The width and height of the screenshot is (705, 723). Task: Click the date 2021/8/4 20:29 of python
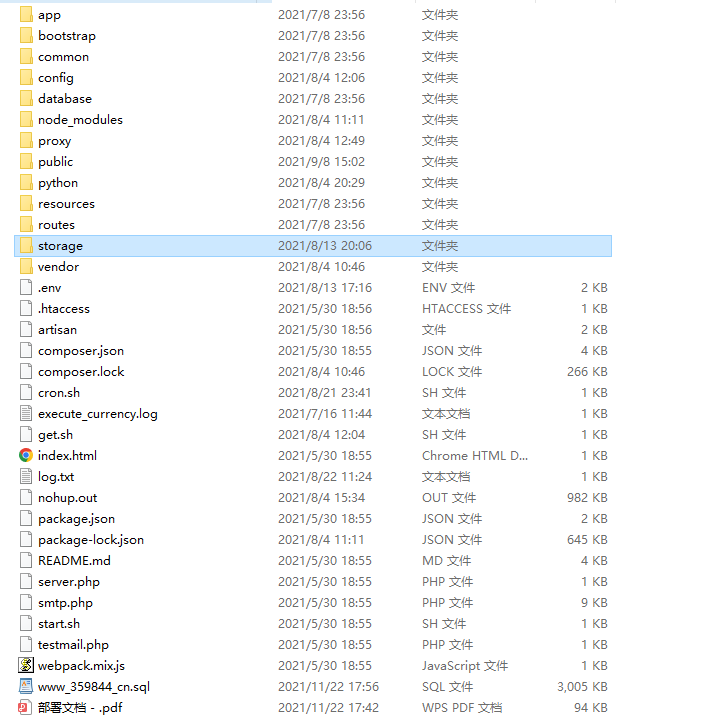(321, 183)
